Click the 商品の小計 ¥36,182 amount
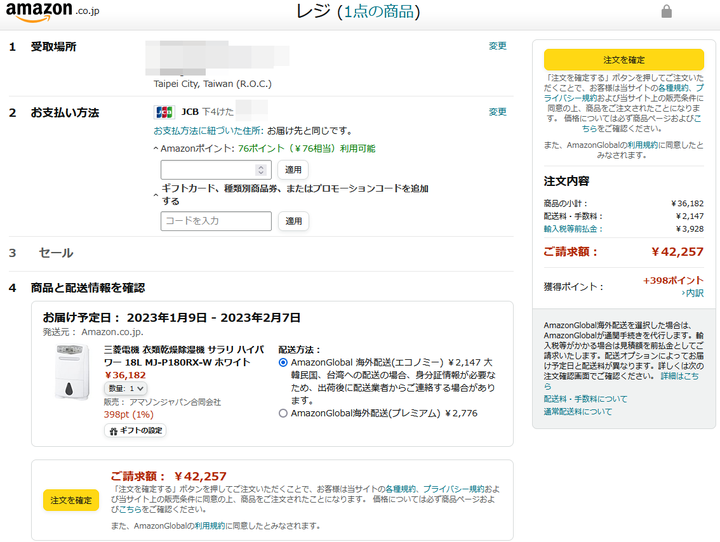Viewport: 720px width, 542px height. point(687,203)
